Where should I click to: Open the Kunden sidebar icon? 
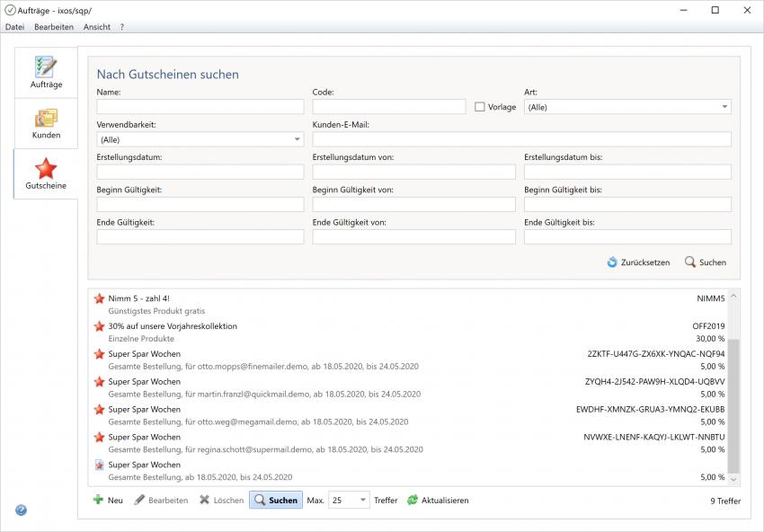coord(46,119)
